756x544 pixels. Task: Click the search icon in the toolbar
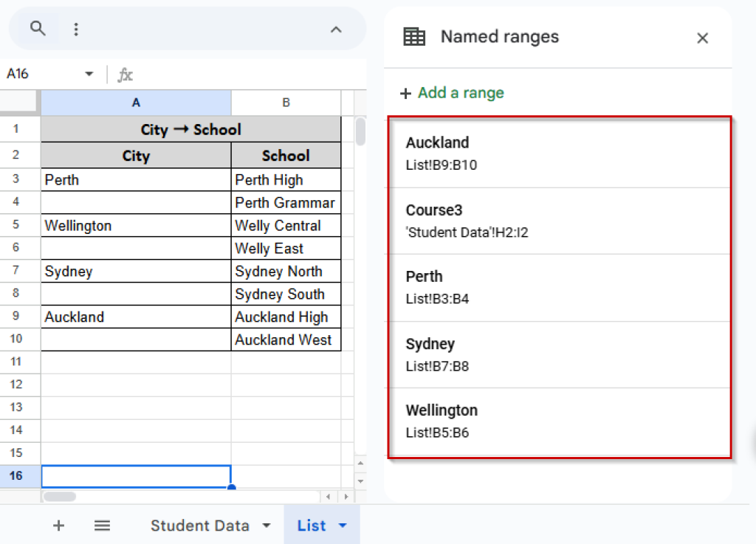(x=38, y=28)
